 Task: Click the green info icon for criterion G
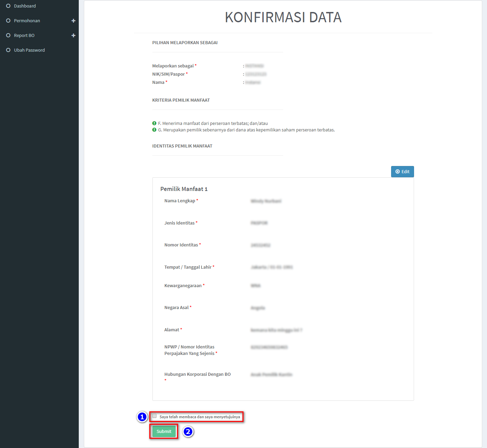[154, 130]
